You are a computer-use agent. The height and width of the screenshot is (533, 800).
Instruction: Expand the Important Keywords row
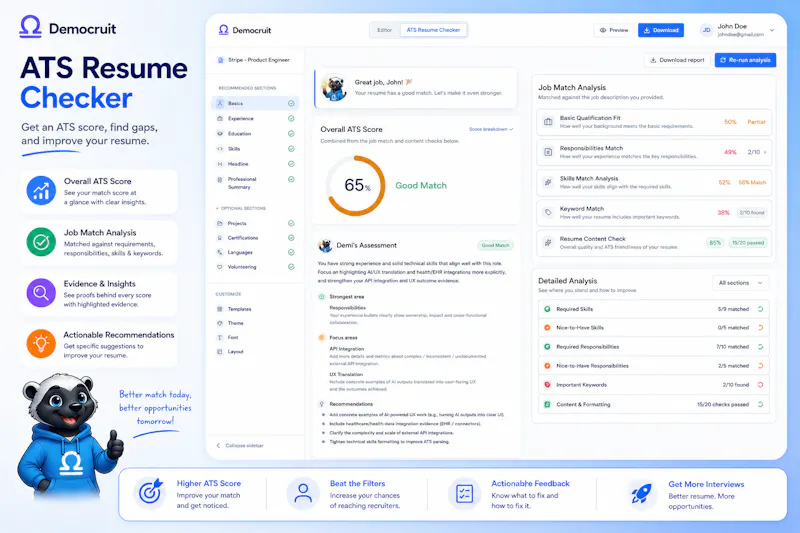pyautogui.click(x=654, y=385)
